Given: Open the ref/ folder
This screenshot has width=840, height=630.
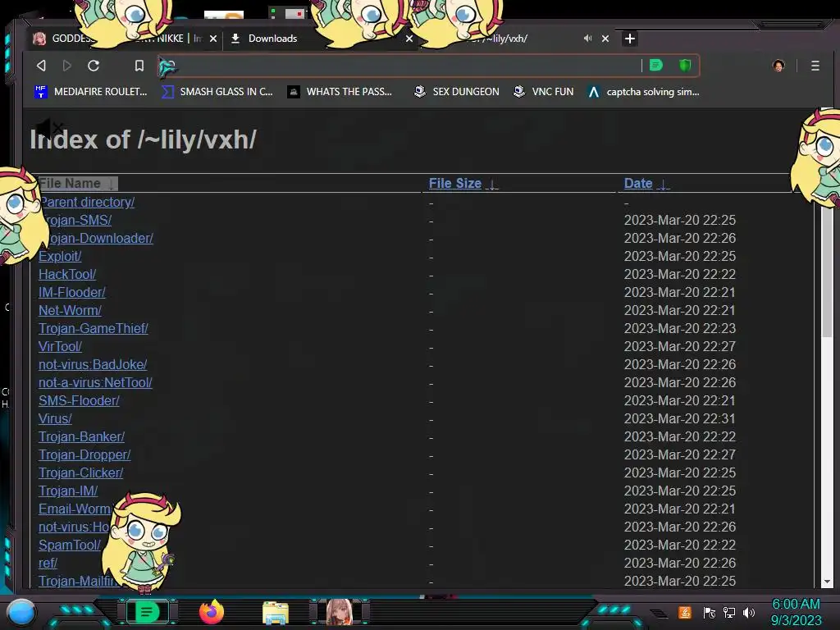Looking at the screenshot, I should tap(48, 563).
